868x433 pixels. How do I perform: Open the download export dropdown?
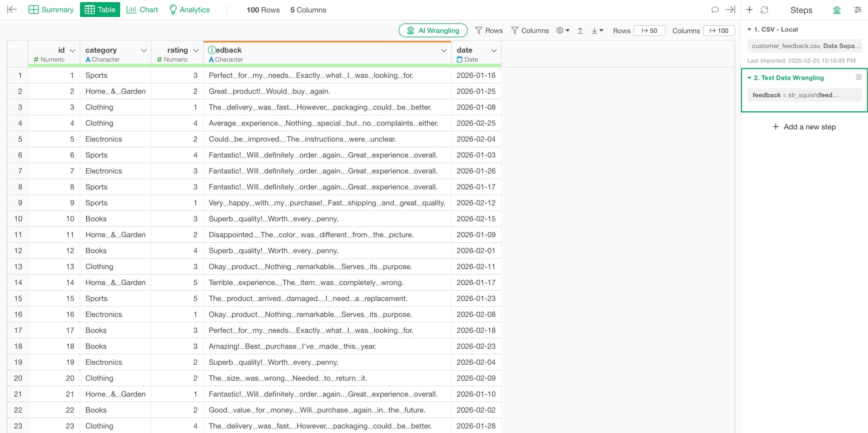coord(597,30)
